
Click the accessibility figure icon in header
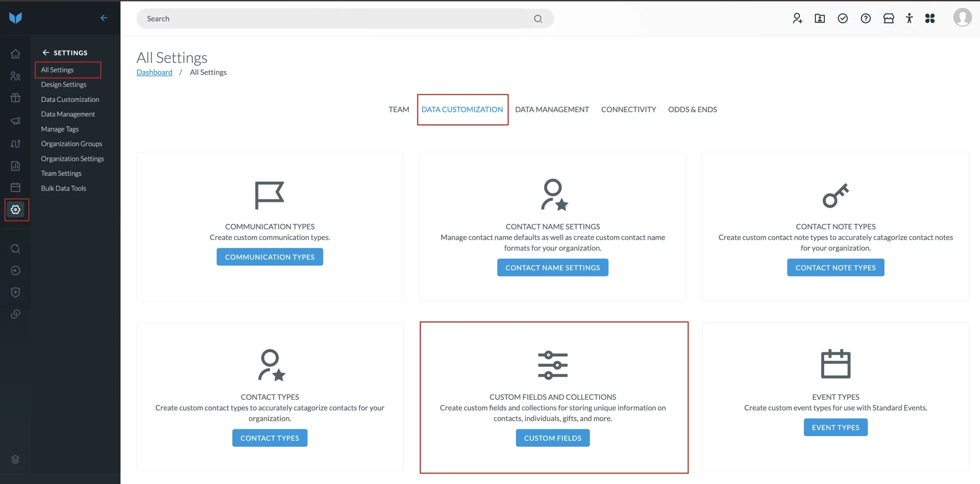coord(909,18)
